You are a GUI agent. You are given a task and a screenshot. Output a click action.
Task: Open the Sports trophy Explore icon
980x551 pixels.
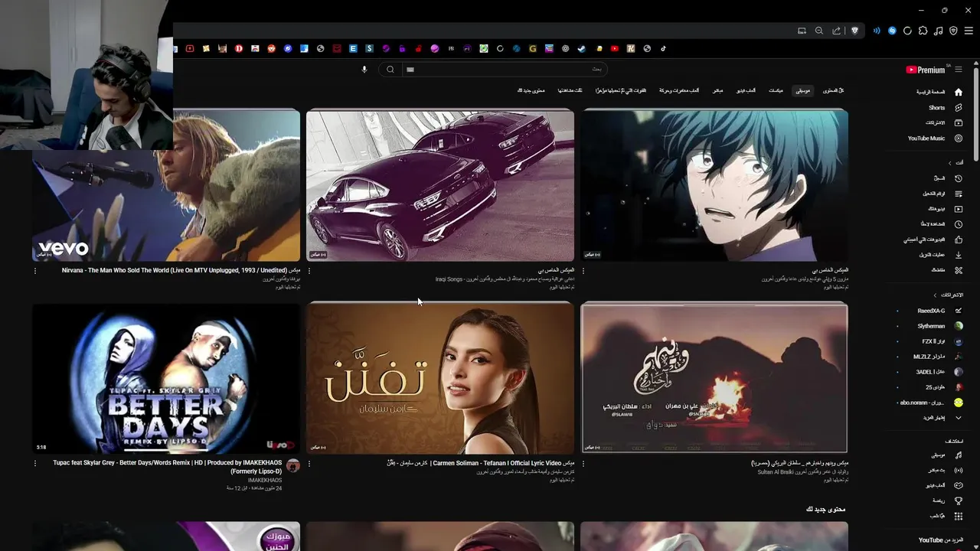click(x=958, y=501)
